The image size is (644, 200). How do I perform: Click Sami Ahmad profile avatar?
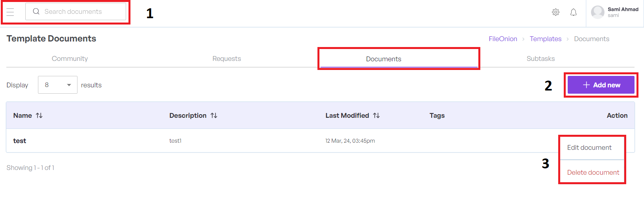coord(597,12)
